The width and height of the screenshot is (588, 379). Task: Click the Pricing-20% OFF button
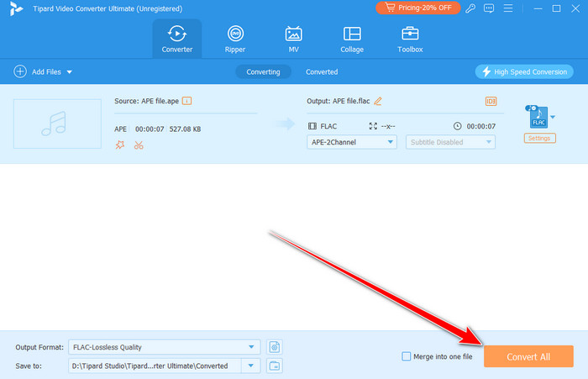(x=418, y=8)
